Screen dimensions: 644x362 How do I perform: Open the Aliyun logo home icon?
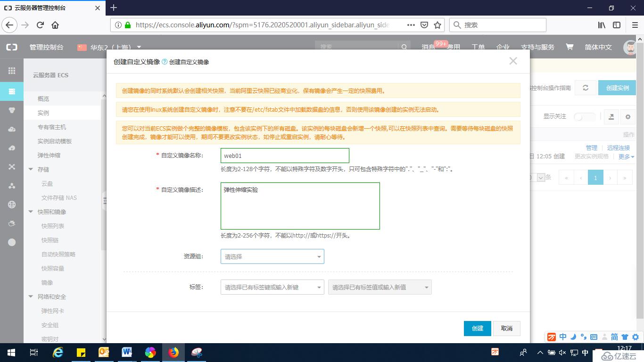pos(12,47)
